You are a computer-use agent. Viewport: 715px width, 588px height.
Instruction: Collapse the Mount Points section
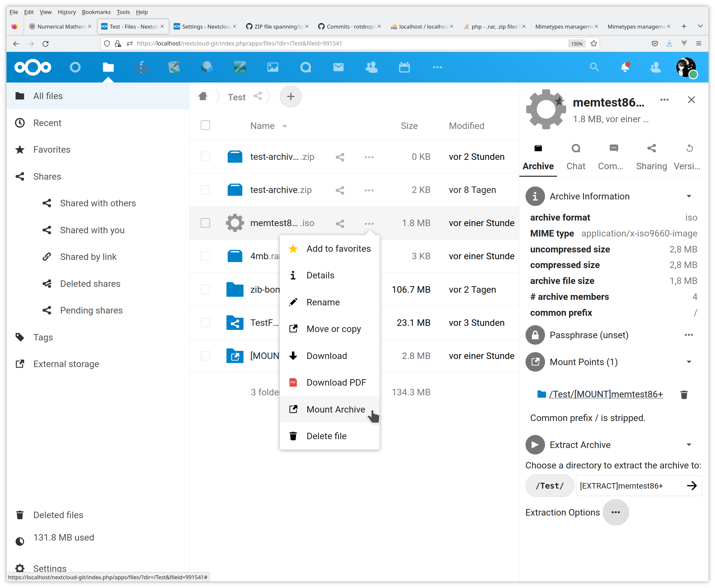[x=689, y=362]
